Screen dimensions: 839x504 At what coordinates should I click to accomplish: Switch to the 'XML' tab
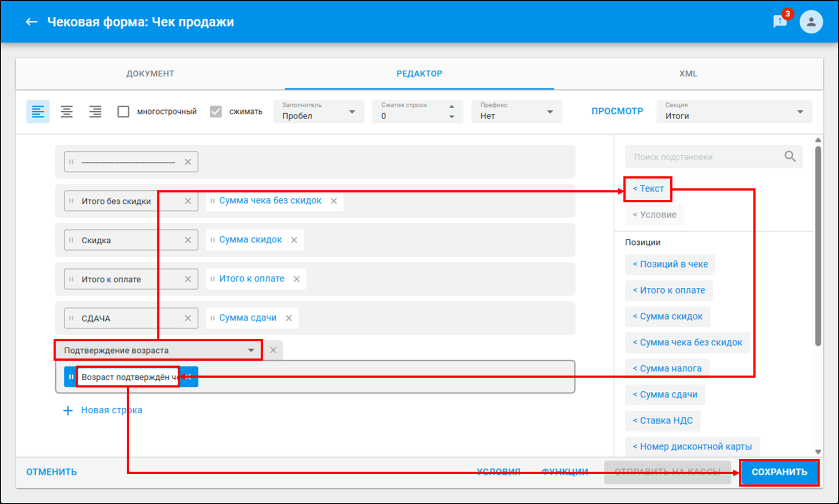tap(688, 74)
